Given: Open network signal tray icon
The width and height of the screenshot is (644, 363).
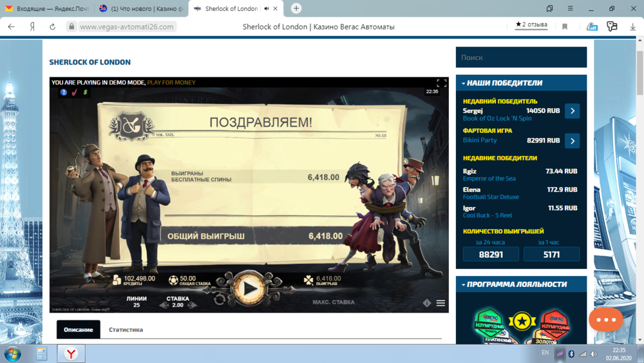Looking at the screenshot, I should [x=582, y=353].
